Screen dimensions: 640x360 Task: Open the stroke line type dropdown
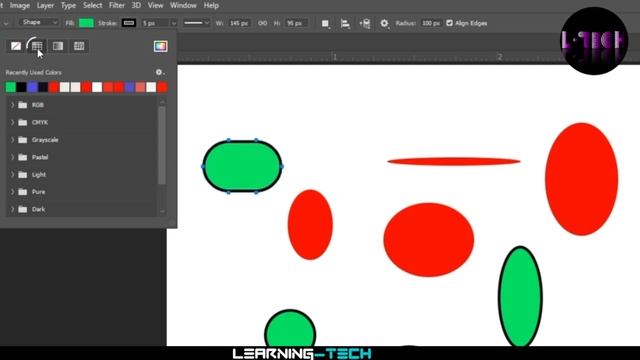[196, 23]
